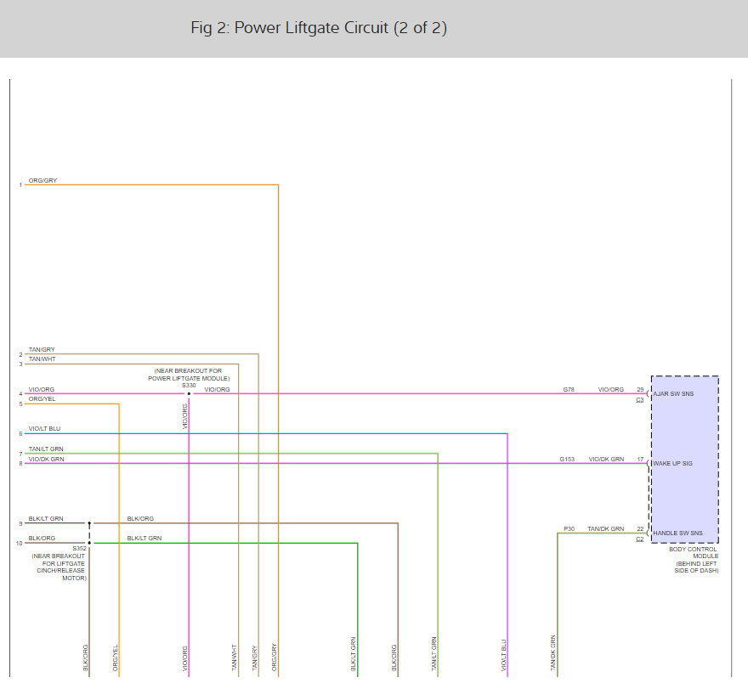Select the ORG/GRY label at pin 1
This screenshot has width=748, height=700.
(42, 180)
